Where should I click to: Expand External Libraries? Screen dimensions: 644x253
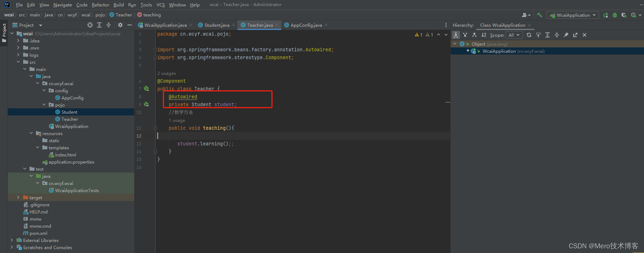coord(12,240)
